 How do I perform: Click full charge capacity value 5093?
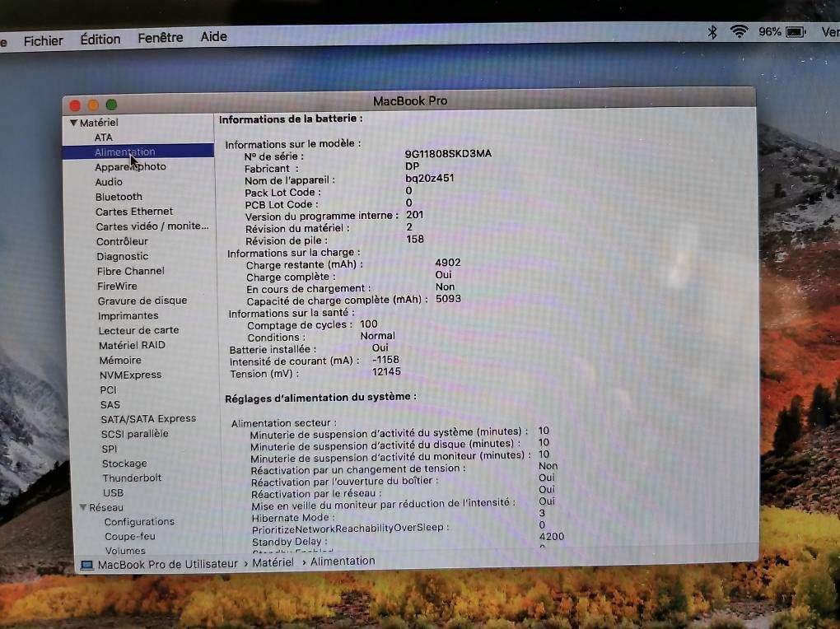pyautogui.click(x=448, y=298)
